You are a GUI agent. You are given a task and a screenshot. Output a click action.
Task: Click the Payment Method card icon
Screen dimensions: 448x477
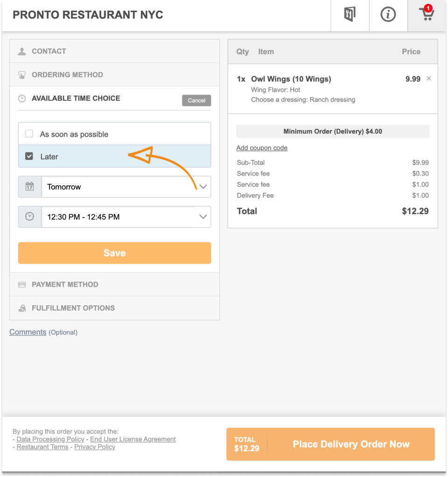(x=22, y=285)
